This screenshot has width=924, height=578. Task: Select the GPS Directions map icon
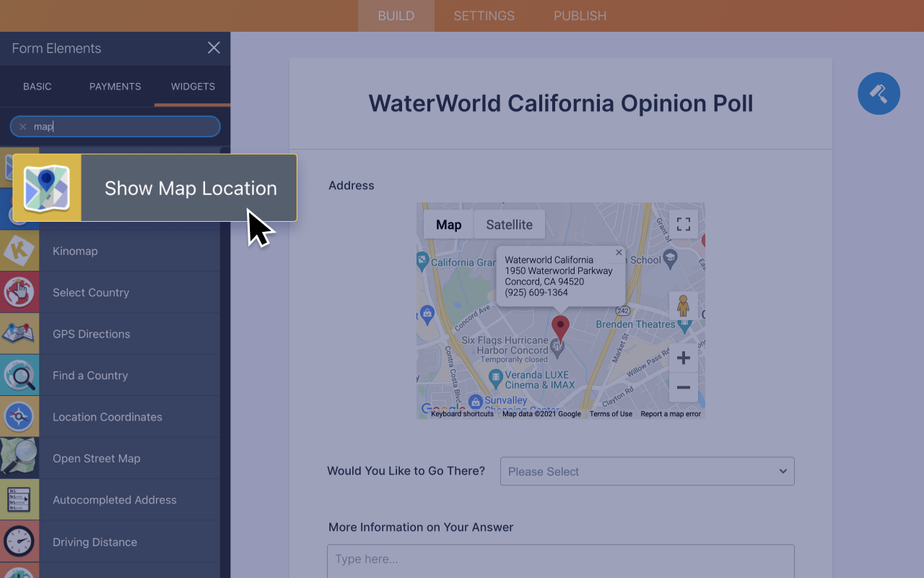(x=19, y=333)
